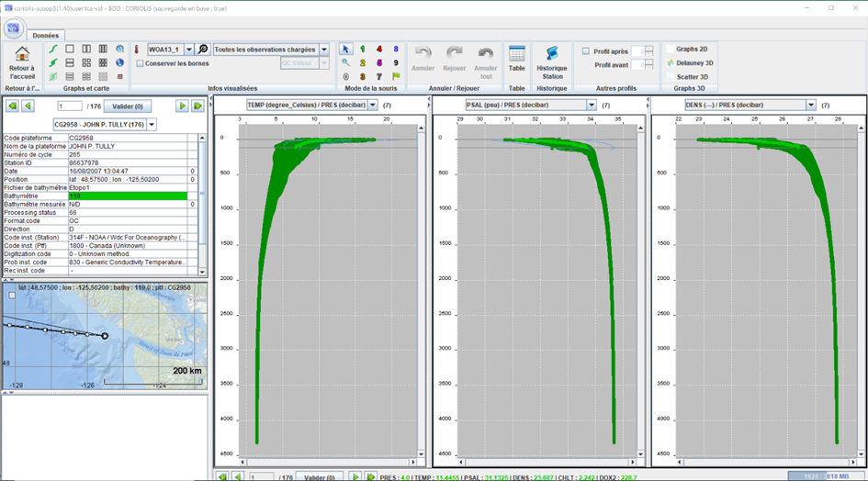This screenshot has width=868, height=481.
Task: Open the CG2958 - JOHN P. TULLY platform dropdown
Action: pos(152,125)
